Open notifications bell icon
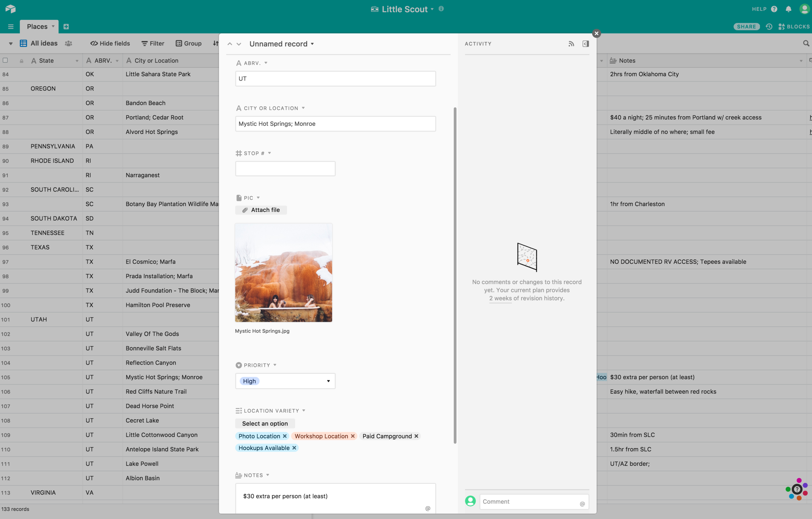812x519 pixels. click(788, 9)
